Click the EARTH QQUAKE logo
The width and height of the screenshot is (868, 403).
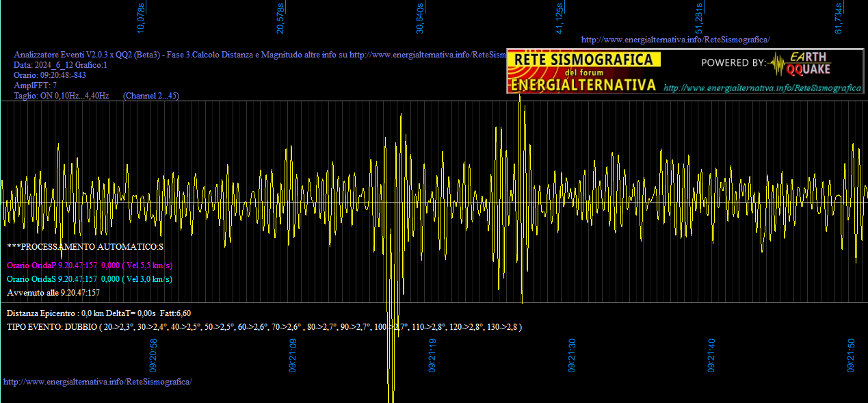(x=801, y=63)
